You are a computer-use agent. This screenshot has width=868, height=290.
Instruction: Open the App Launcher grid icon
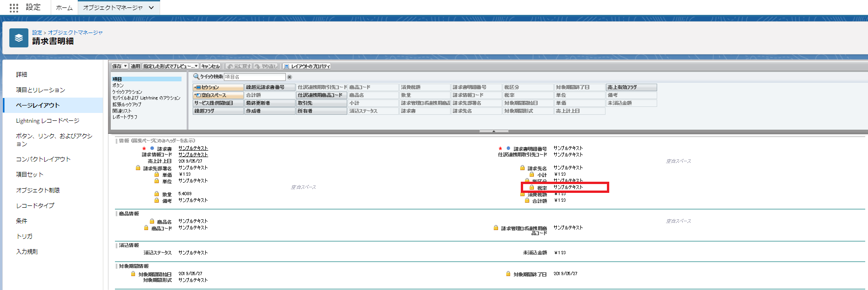click(14, 7)
